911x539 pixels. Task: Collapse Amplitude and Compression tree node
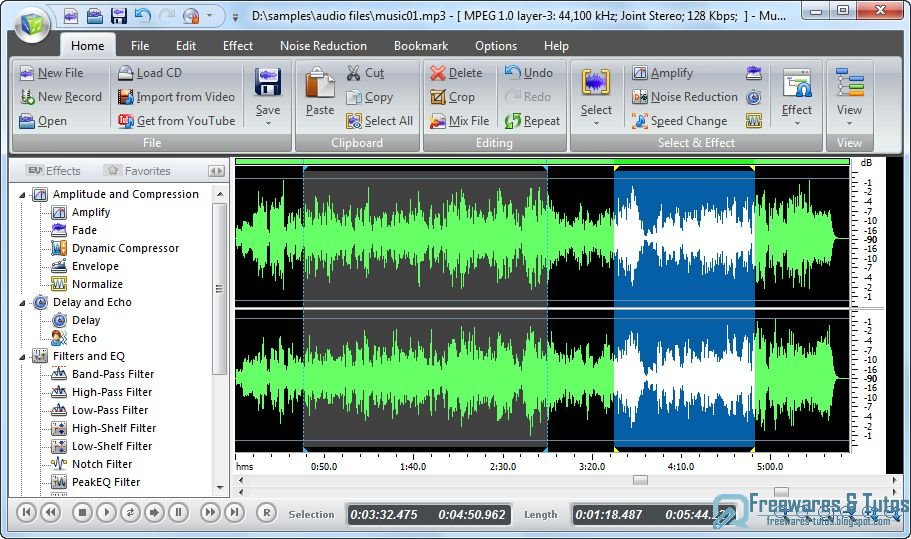click(22, 195)
